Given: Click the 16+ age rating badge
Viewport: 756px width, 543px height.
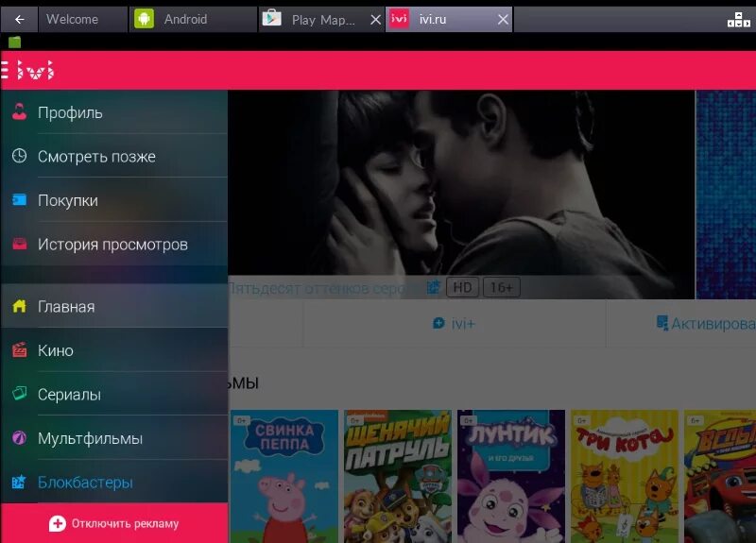Looking at the screenshot, I should coord(502,288).
